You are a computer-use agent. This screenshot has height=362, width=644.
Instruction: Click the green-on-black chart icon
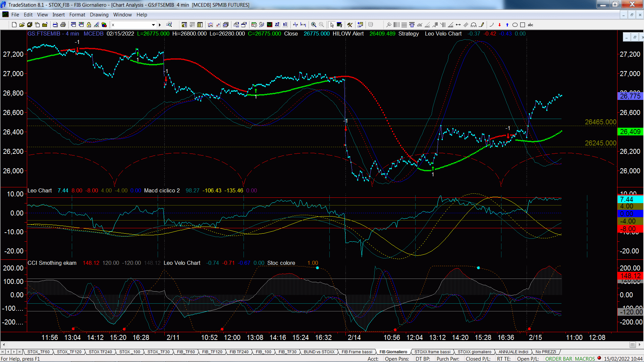coord(269,25)
